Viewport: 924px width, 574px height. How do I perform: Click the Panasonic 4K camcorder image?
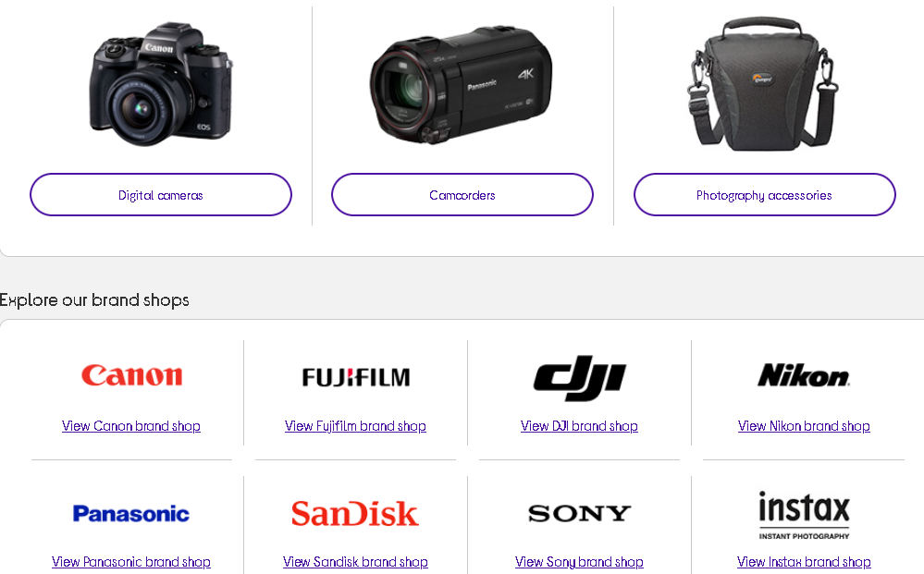[x=462, y=85]
